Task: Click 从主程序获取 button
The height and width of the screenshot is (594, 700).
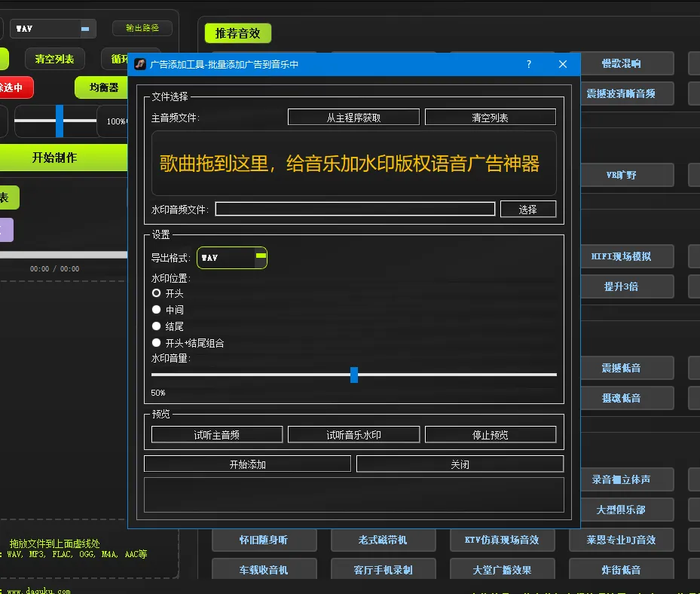Action: pyautogui.click(x=353, y=118)
